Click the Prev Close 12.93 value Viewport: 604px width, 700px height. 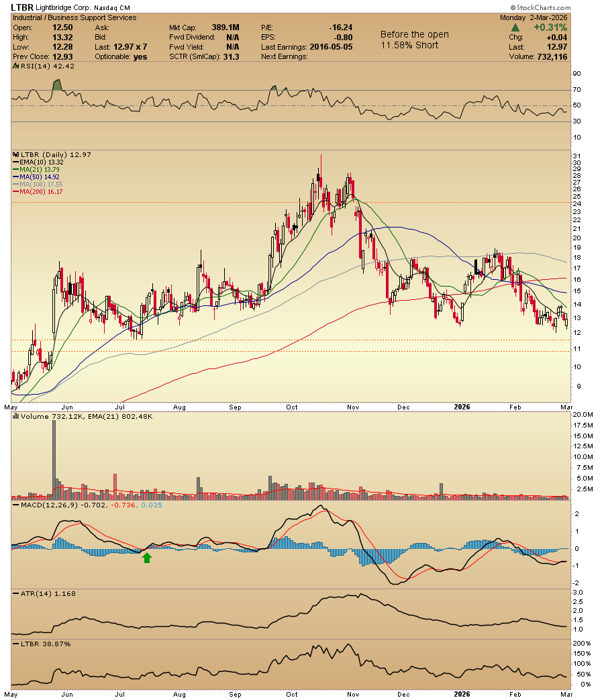(62, 56)
